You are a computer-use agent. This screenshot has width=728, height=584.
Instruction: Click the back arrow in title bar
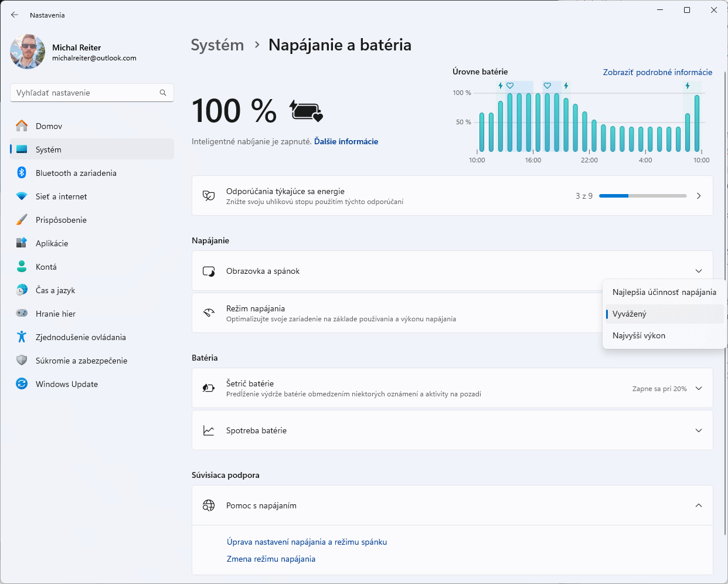point(15,15)
